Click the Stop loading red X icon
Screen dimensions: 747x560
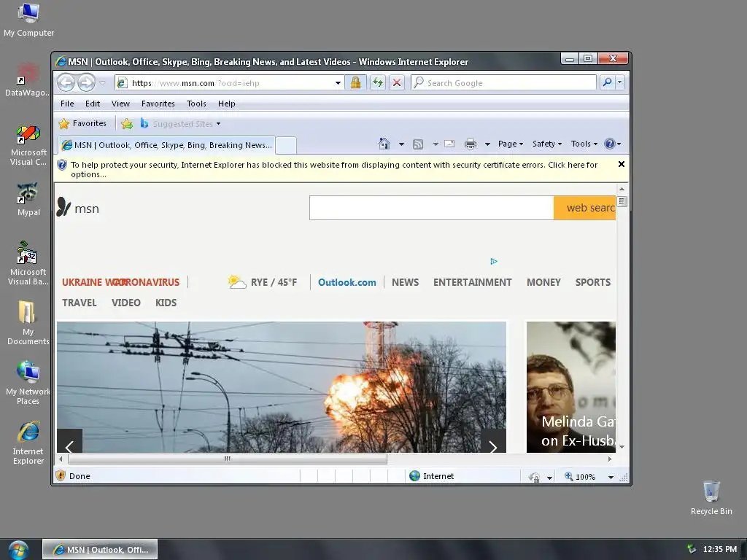click(397, 83)
